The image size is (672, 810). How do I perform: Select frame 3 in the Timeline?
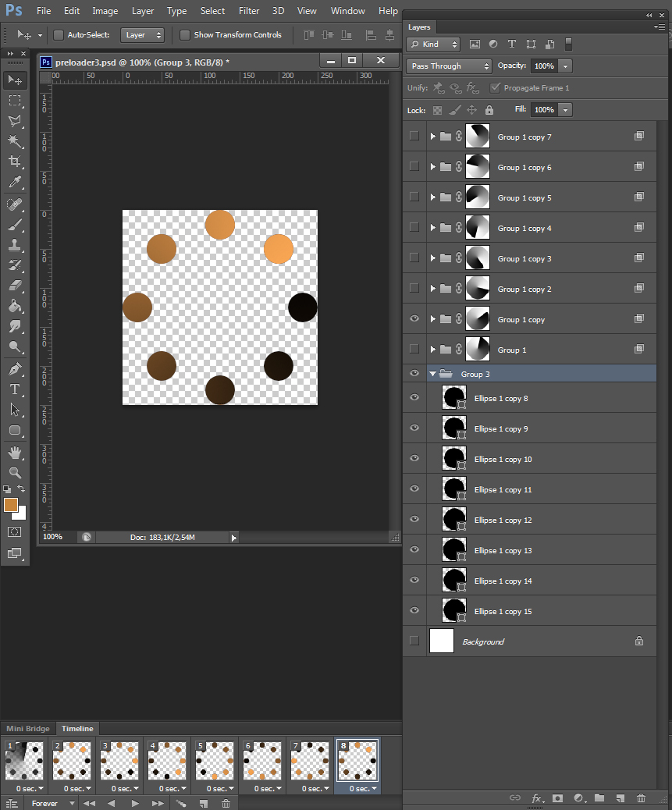[x=121, y=762]
